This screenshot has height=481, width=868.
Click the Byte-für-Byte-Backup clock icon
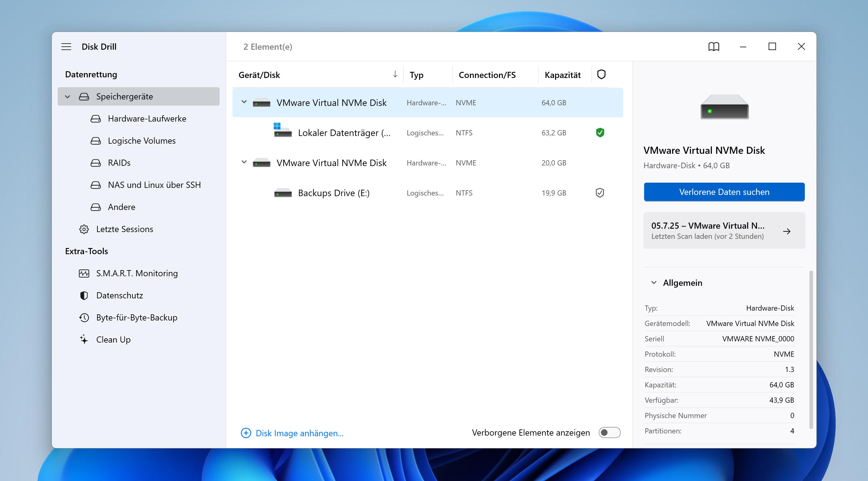tap(84, 318)
